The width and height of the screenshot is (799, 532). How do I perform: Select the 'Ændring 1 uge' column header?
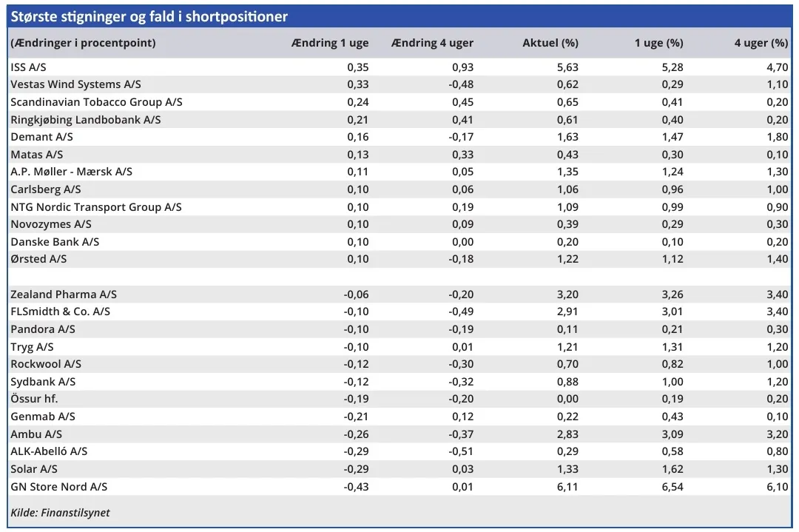point(329,43)
